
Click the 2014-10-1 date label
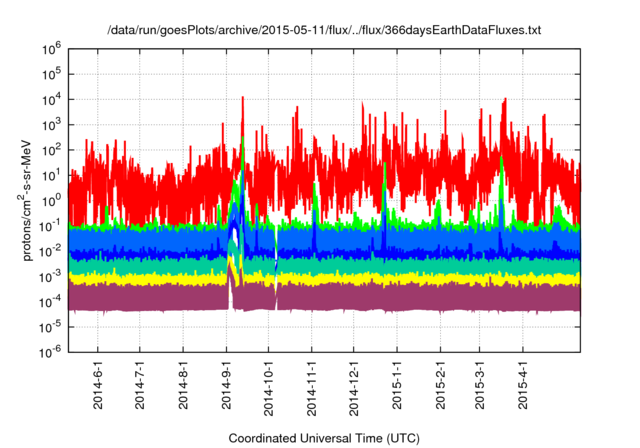[269, 388]
